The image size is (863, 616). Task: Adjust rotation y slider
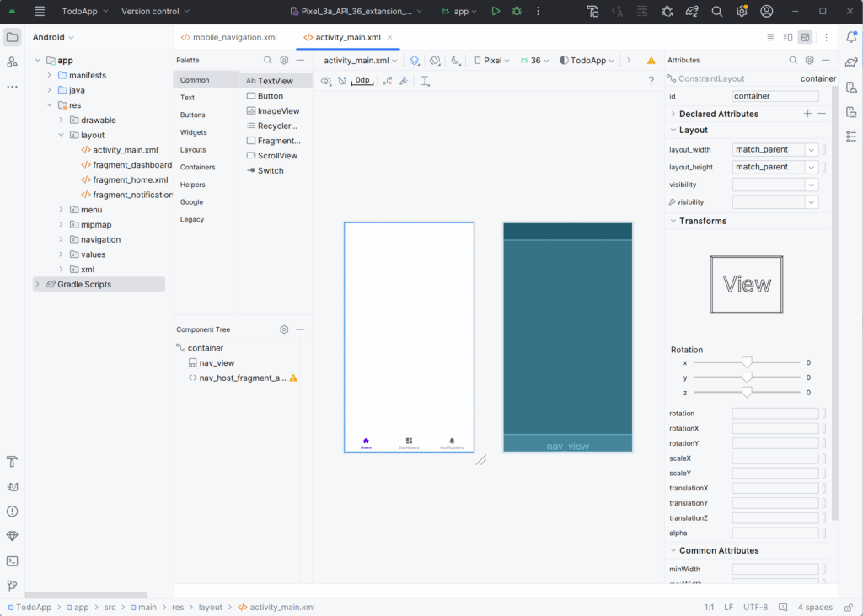tap(747, 377)
